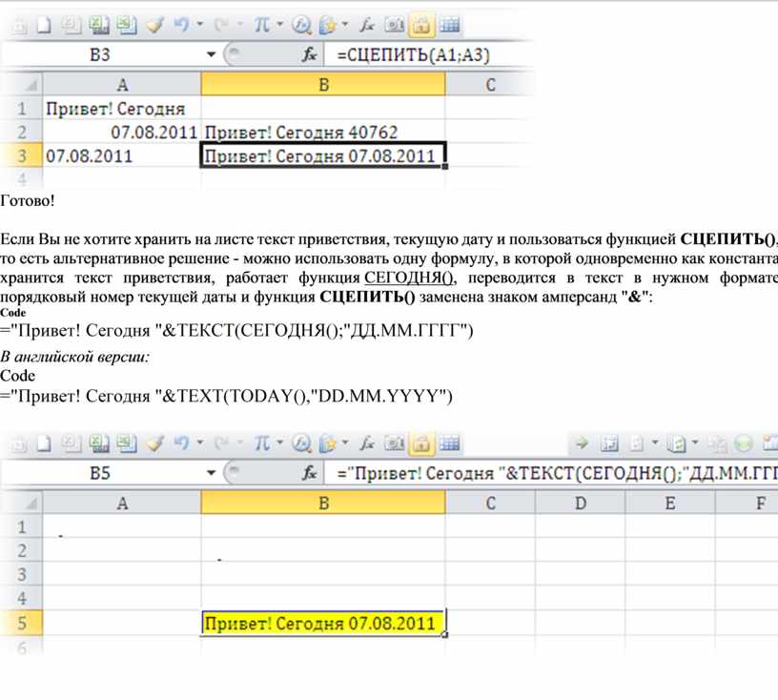Toggle the highlighted lock icon in the B5 spreadsheet toolbar
This screenshot has height=700, width=778.
point(421,443)
